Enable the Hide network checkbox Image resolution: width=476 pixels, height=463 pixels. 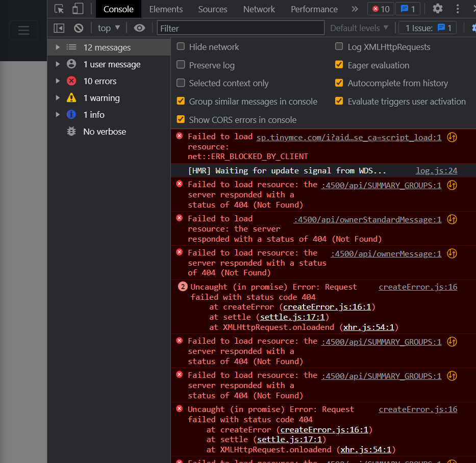click(181, 46)
